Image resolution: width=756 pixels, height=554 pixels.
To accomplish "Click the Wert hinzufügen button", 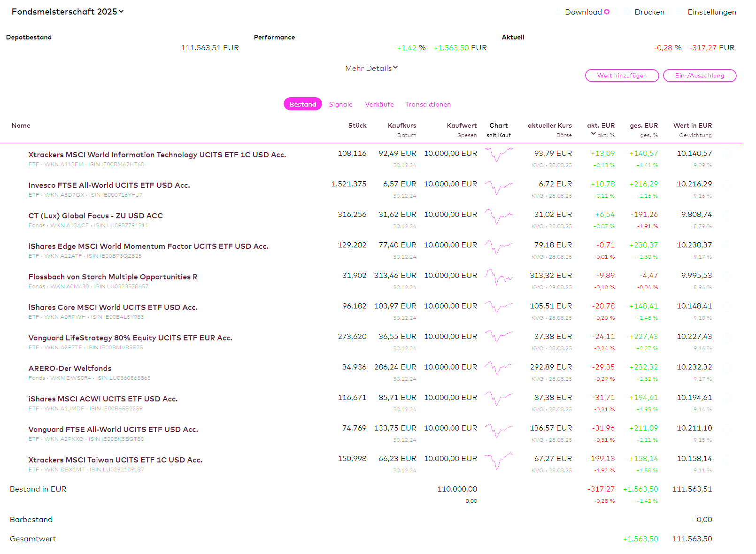I will tap(622, 76).
